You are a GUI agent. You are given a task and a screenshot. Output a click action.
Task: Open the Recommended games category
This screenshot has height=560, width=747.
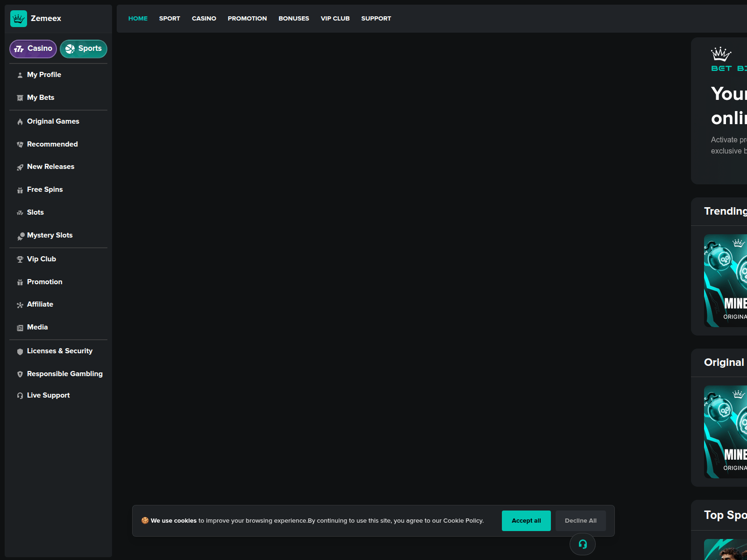tap(52, 144)
